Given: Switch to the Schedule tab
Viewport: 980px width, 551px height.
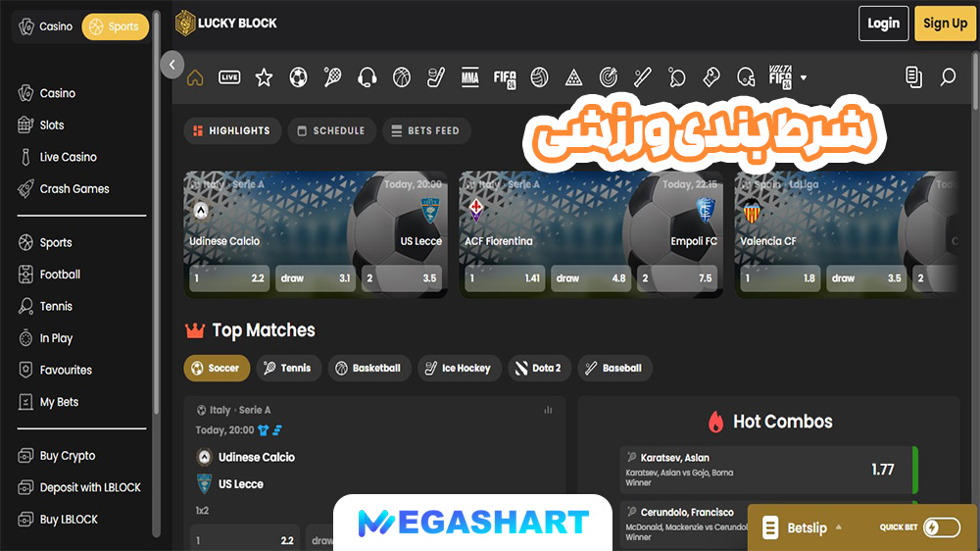Looking at the screenshot, I should pyautogui.click(x=332, y=130).
